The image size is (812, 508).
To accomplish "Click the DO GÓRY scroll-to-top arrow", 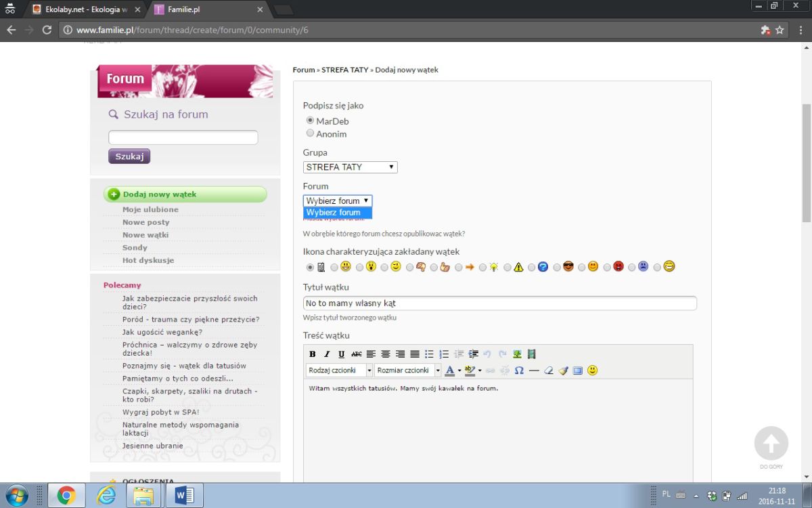I will (x=771, y=444).
